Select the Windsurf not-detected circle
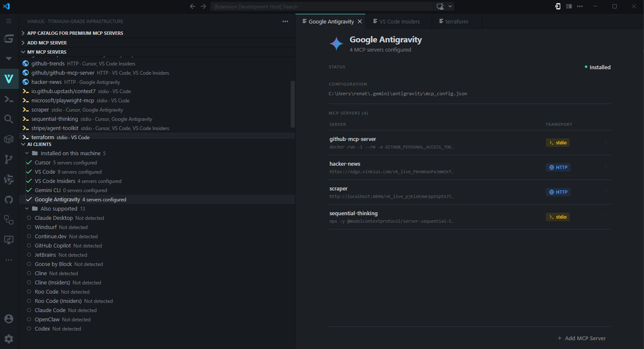The image size is (644, 349). 29,227
